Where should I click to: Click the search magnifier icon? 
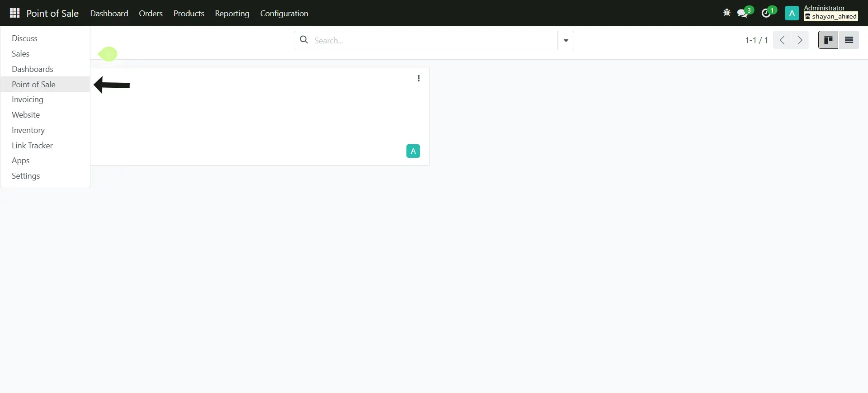click(304, 40)
